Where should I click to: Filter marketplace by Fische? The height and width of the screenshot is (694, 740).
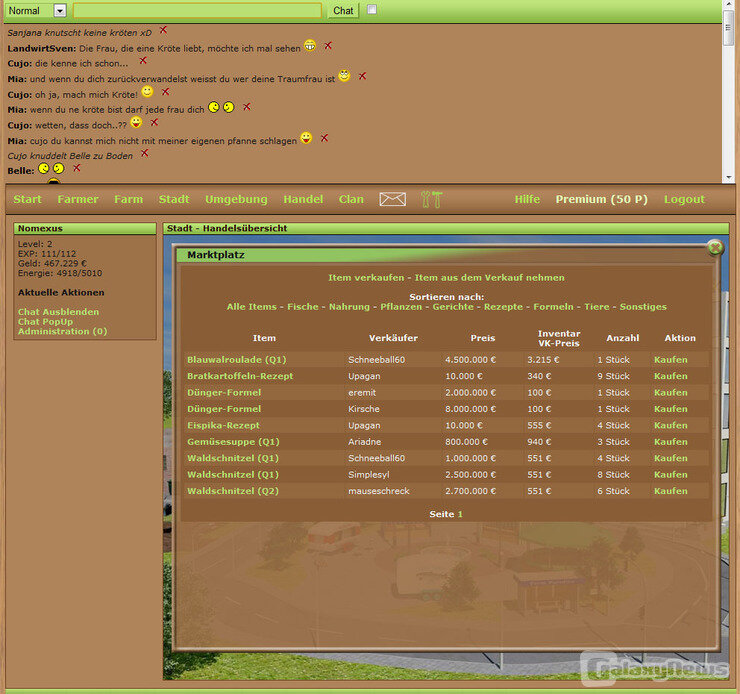pos(303,307)
